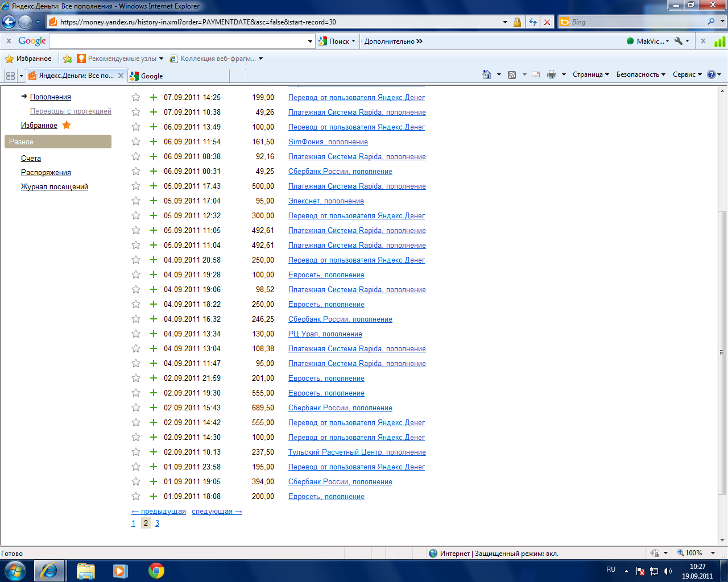
Task: Click the IE back navigation button
Action: point(9,22)
